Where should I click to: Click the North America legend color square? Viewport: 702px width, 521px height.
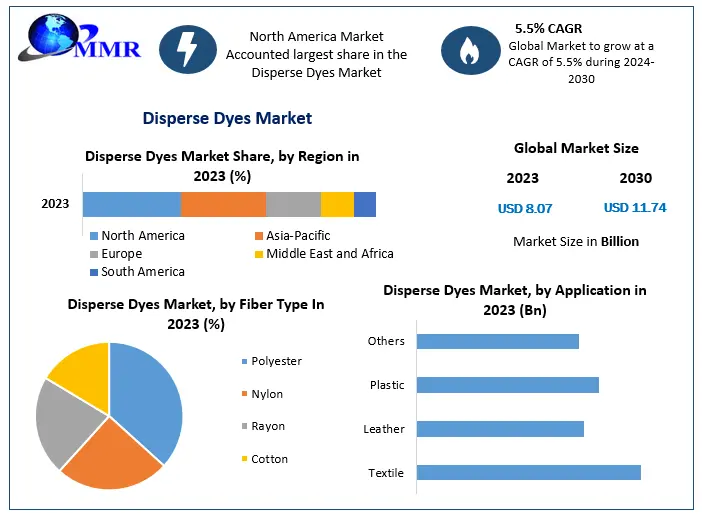coord(94,236)
